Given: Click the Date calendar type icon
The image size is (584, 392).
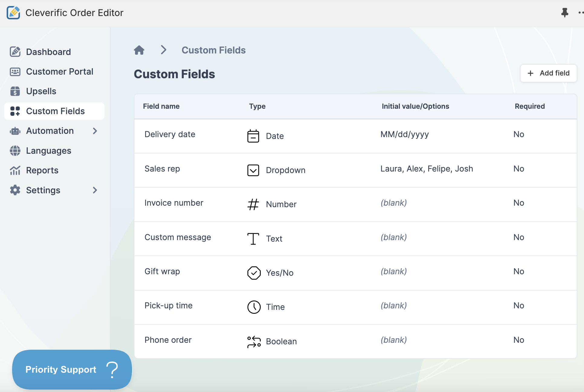Looking at the screenshot, I should click(x=253, y=136).
